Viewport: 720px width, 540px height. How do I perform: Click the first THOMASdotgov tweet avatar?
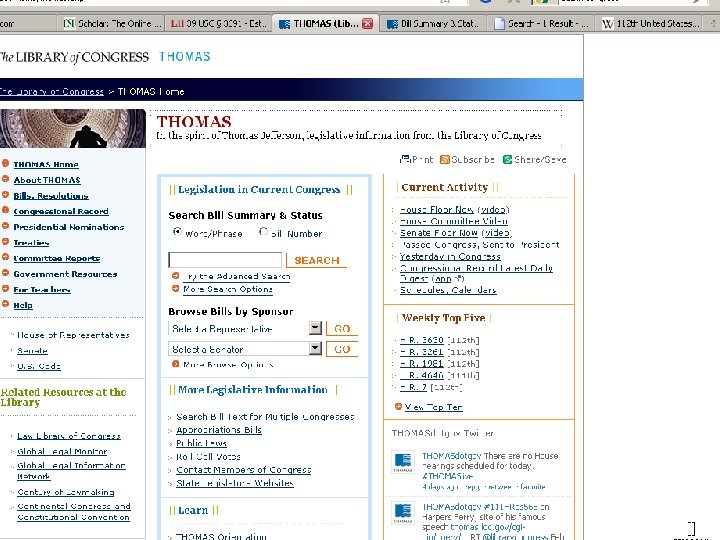[x=403, y=462]
